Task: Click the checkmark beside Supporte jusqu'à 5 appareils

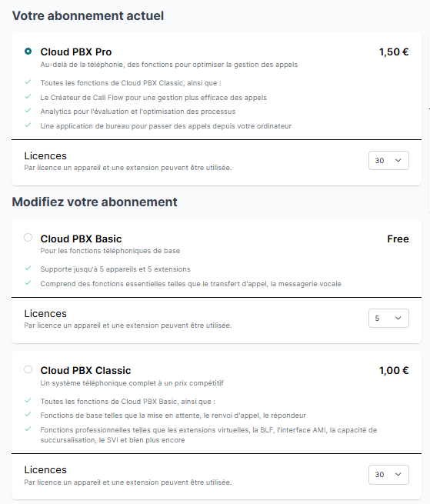Action: 28,268
